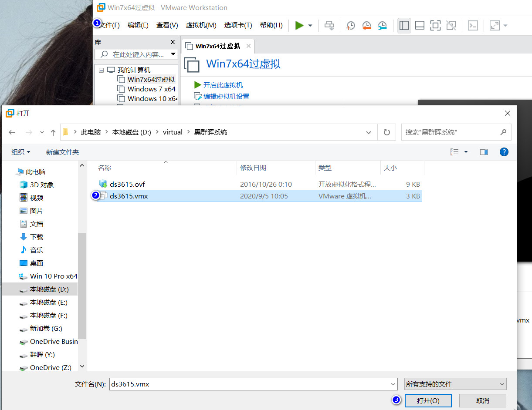Toggle the thumbnail bar view icon
The width and height of the screenshot is (532, 410).
point(420,26)
